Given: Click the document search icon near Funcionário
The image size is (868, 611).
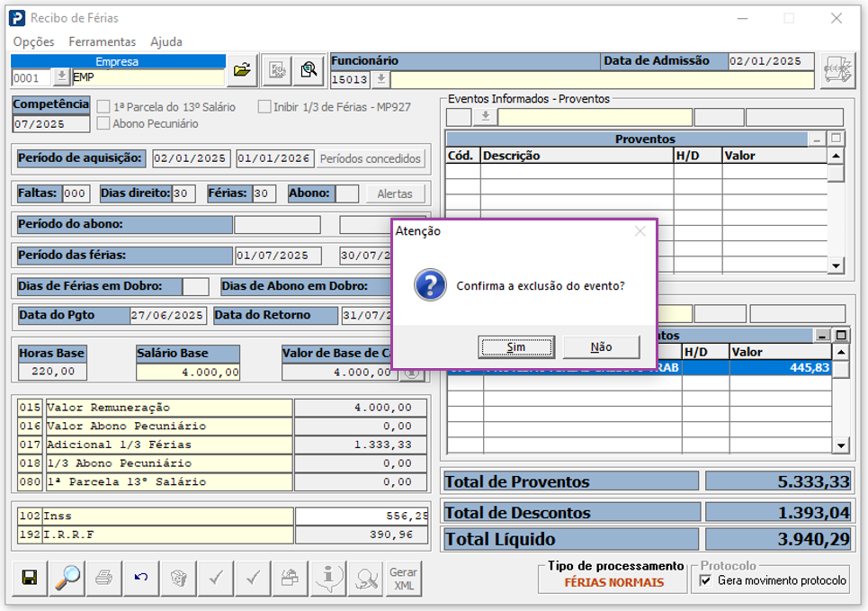Looking at the screenshot, I should coord(309,70).
